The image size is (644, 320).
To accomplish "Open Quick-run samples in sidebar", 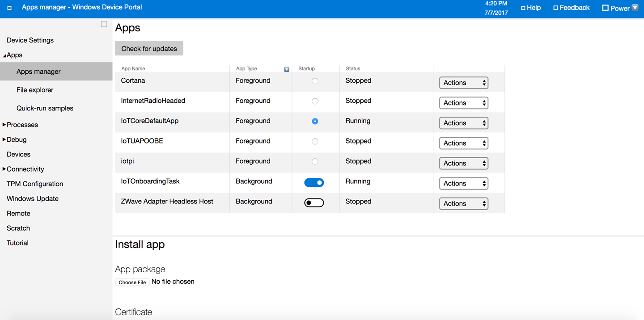I will [x=45, y=108].
